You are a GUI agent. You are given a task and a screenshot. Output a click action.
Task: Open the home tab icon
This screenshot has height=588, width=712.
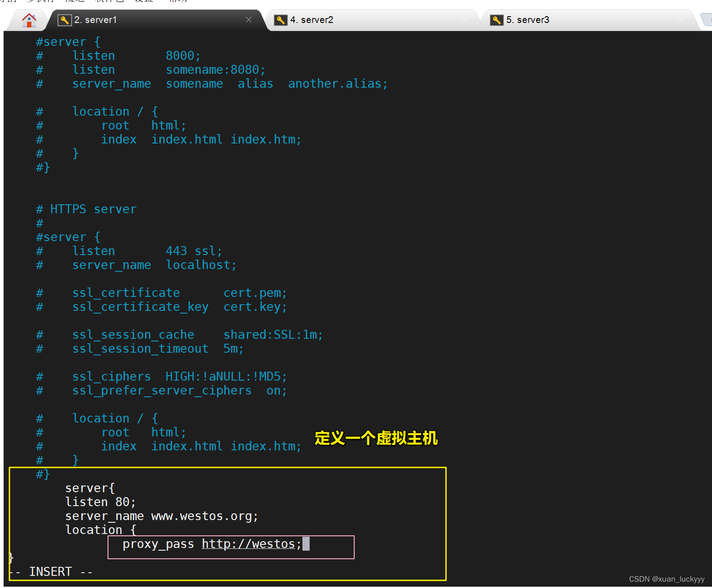click(29, 20)
